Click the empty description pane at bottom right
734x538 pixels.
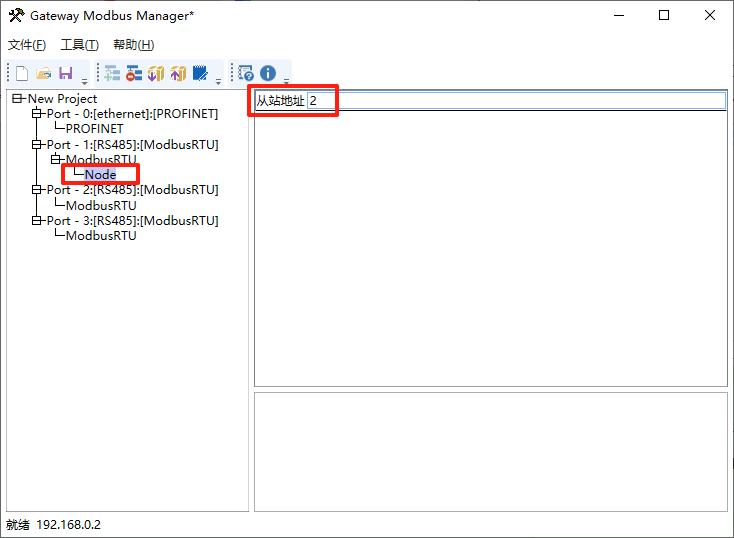pyautogui.click(x=491, y=452)
